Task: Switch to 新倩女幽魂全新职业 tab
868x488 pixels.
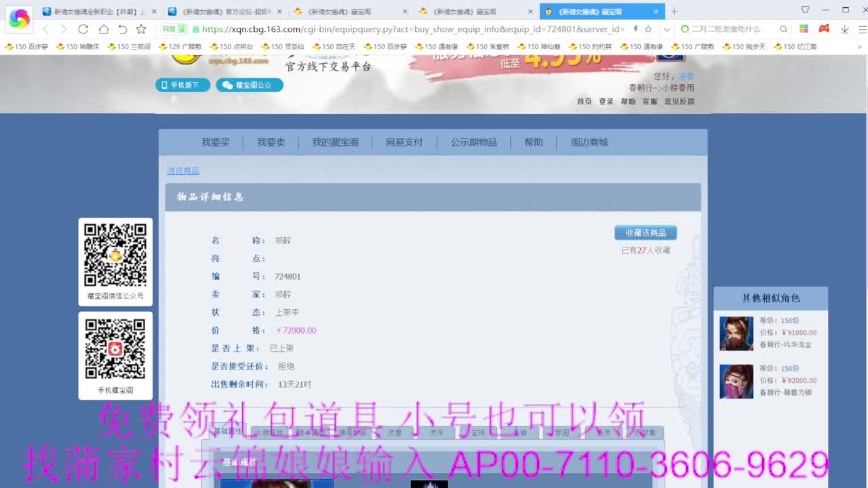Action: pos(100,12)
